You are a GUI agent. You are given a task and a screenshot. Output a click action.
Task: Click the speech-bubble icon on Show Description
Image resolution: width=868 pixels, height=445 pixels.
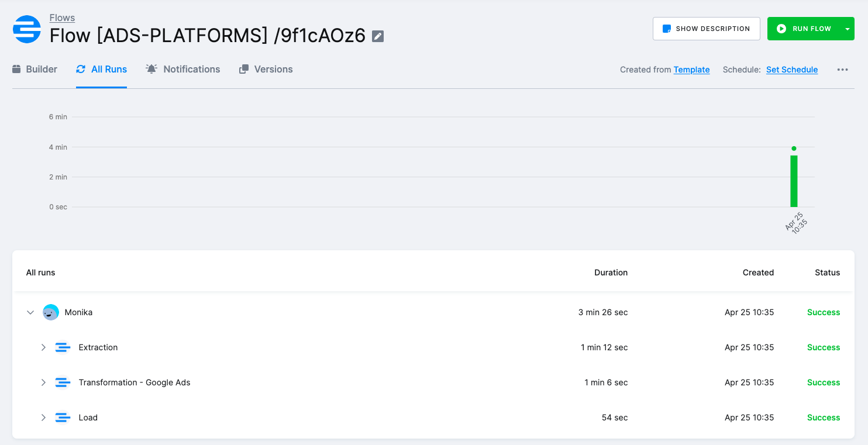pos(667,28)
